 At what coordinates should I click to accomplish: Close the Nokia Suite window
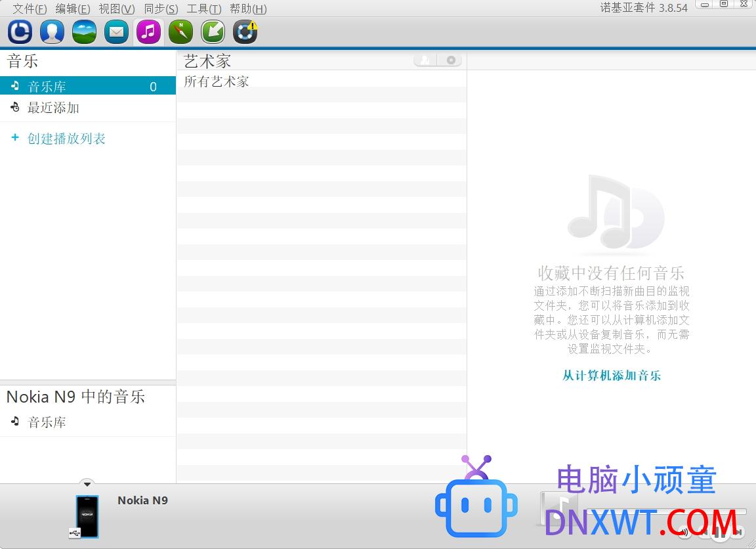coord(744,4)
